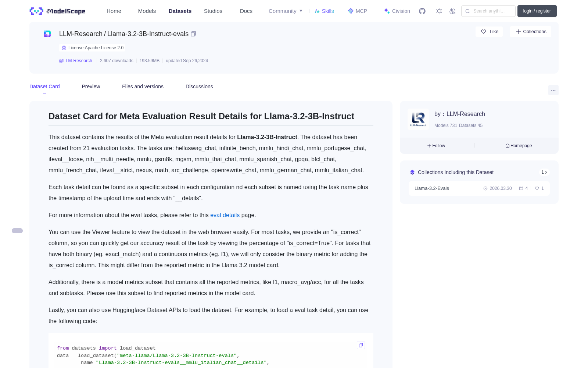Open the @LLM-Research owner link
This screenshot has height=368, width=588.
coord(75,61)
